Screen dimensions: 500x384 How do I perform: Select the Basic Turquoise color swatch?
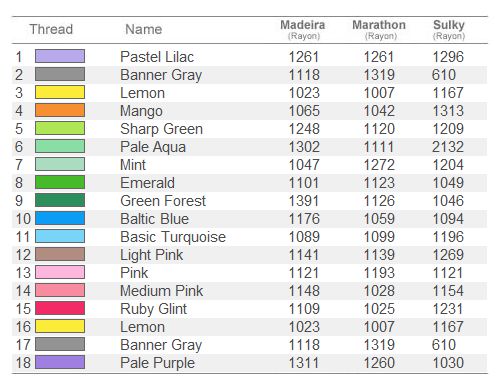click(x=60, y=236)
